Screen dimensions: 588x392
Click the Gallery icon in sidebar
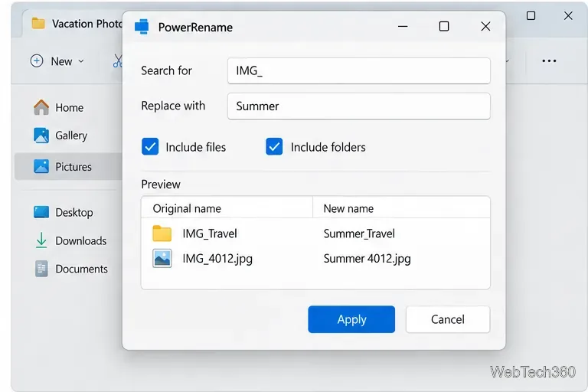(41, 136)
